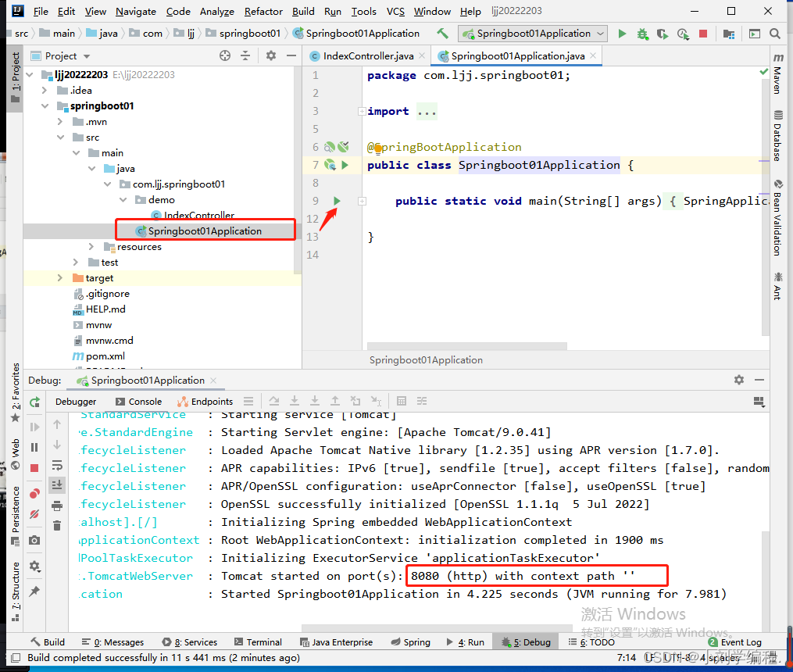The image size is (793, 672).
Task: Click the run gutter arrow at line 9
Action: [337, 201]
